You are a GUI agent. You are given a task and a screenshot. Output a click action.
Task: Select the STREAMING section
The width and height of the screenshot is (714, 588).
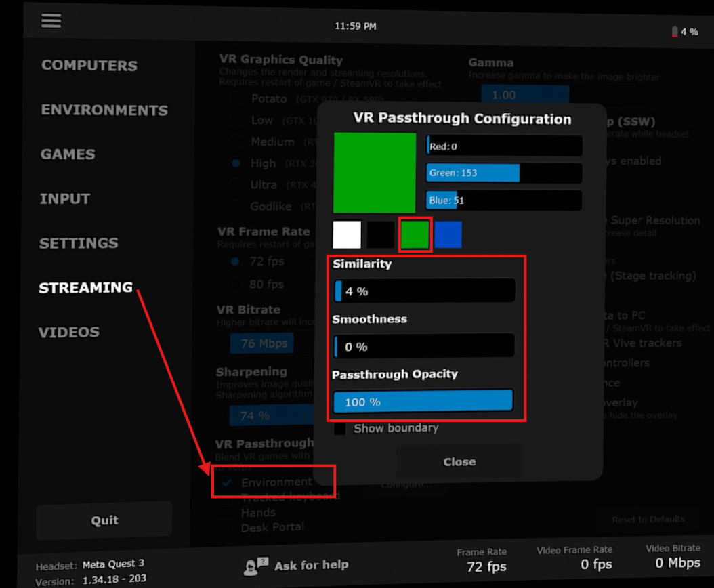pos(85,287)
